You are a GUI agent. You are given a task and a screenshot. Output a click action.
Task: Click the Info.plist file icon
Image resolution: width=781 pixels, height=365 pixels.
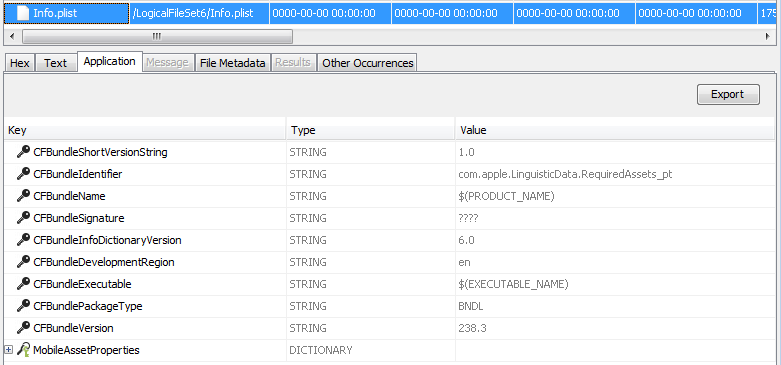click(23, 13)
